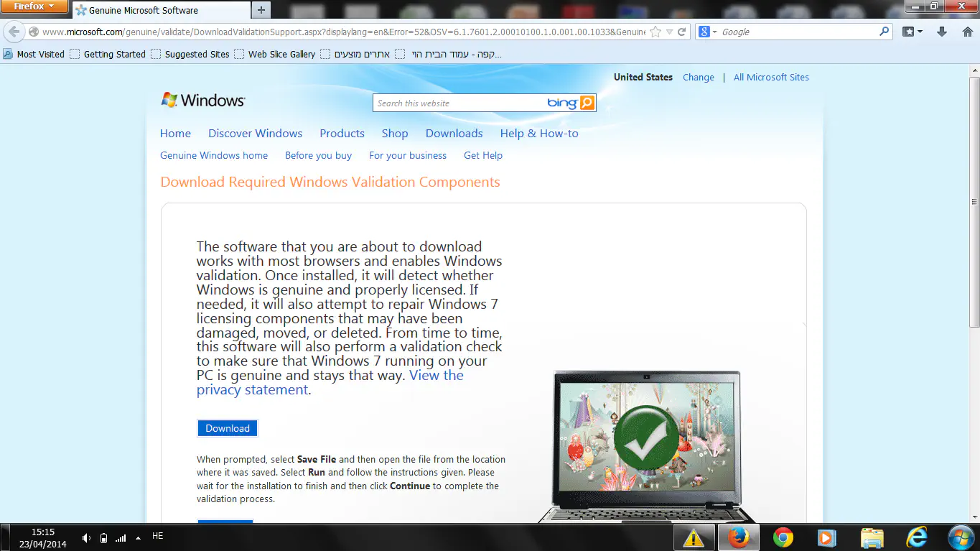The width and height of the screenshot is (980, 551).
Task: Reload the page using the refresh icon
Action: (x=682, y=32)
